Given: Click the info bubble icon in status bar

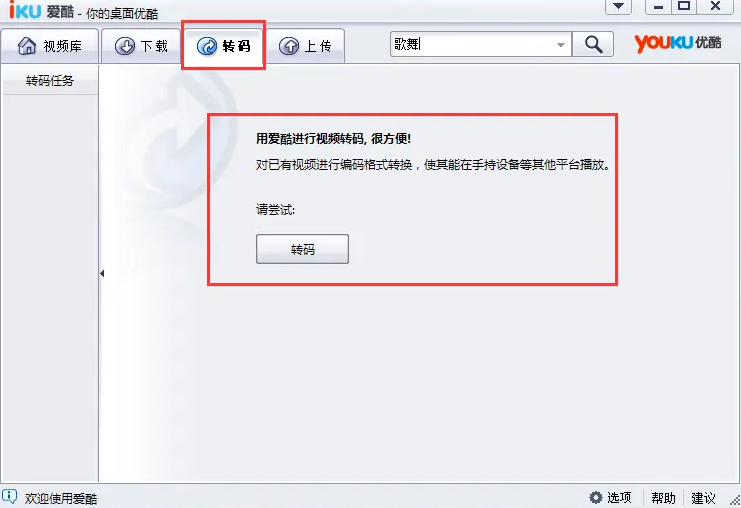Looking at the screenshot, I should pos(9,496).
